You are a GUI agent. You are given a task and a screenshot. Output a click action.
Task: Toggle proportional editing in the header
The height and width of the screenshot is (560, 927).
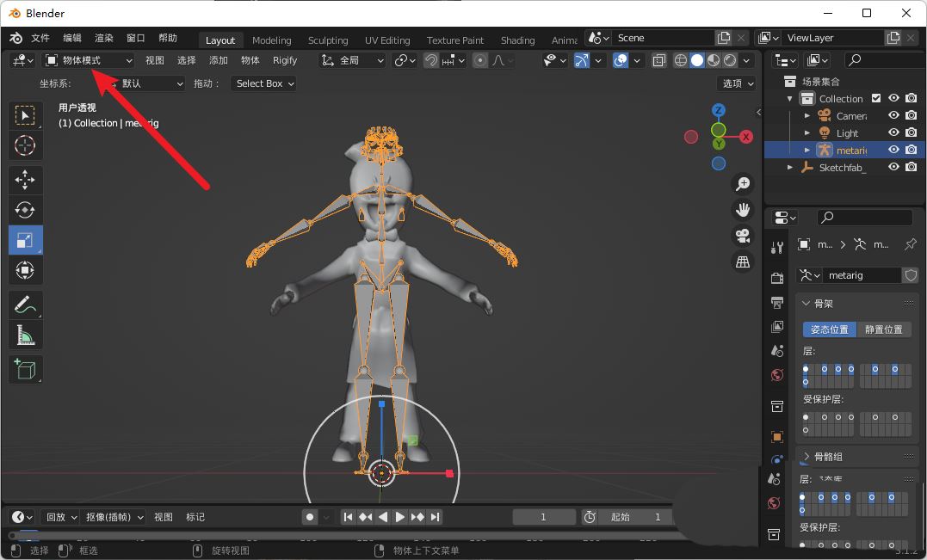pyautogui.click(x=480, y=60)
